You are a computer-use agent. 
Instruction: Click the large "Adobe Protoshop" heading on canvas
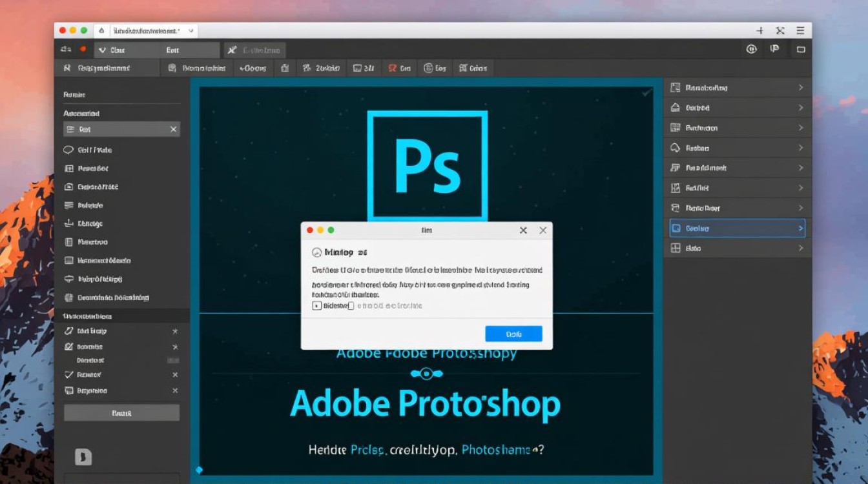425,403
